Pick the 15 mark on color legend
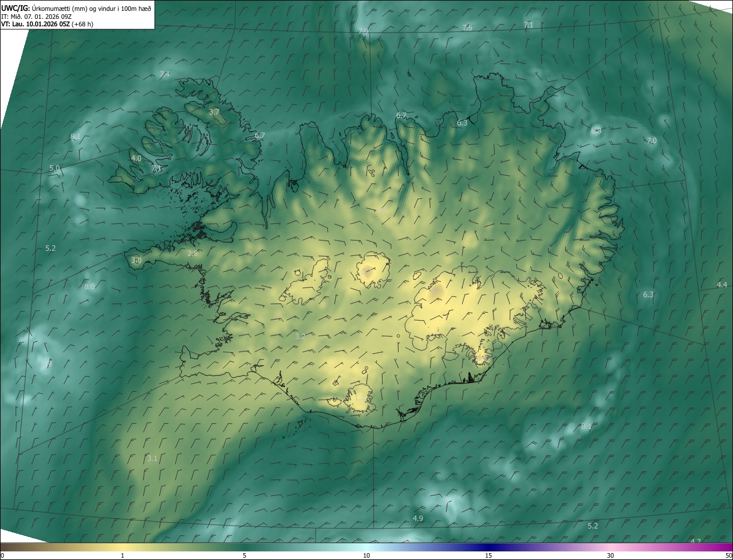 click(488, 555)
